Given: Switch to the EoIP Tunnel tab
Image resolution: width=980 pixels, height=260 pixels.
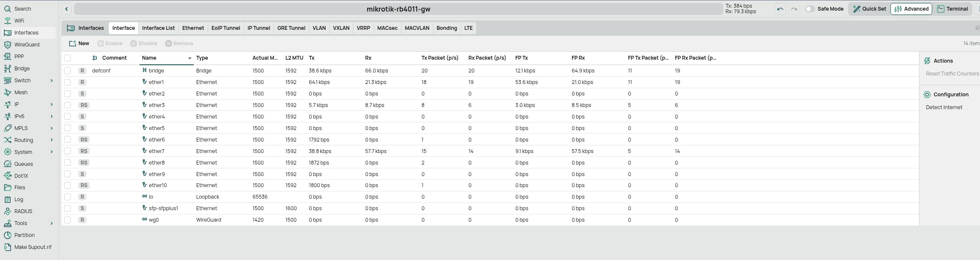Looking at the screenshot, I should (226, 28).
